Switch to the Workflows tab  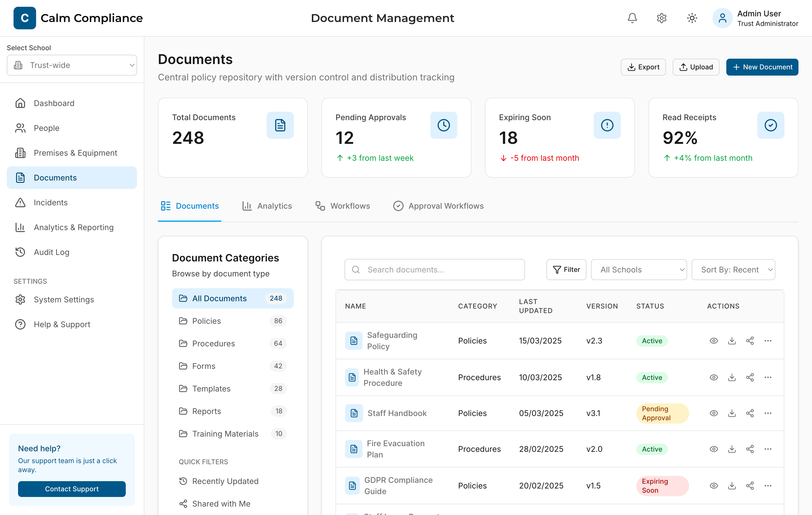point(343,206)
